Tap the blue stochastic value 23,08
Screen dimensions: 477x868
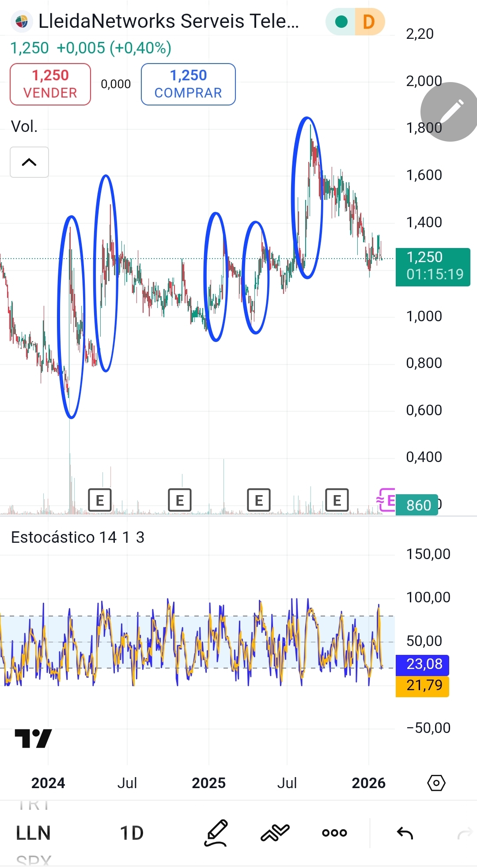pos(423,664)
